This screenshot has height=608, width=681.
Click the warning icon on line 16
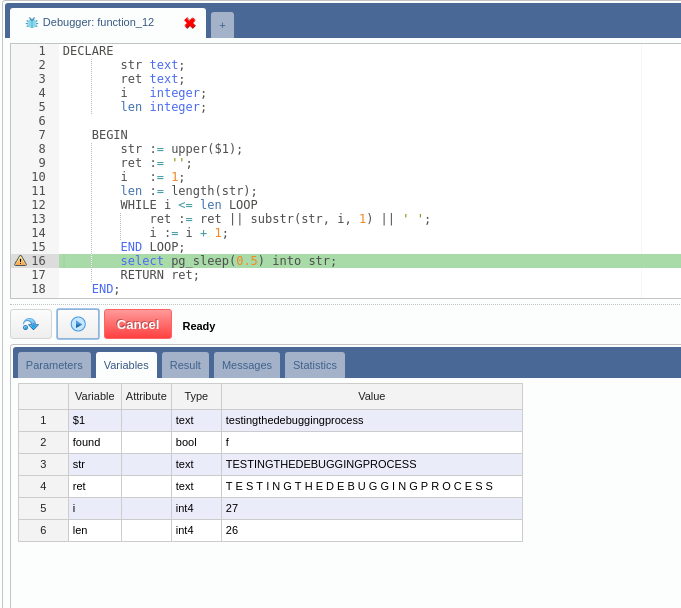click(20, 261)
